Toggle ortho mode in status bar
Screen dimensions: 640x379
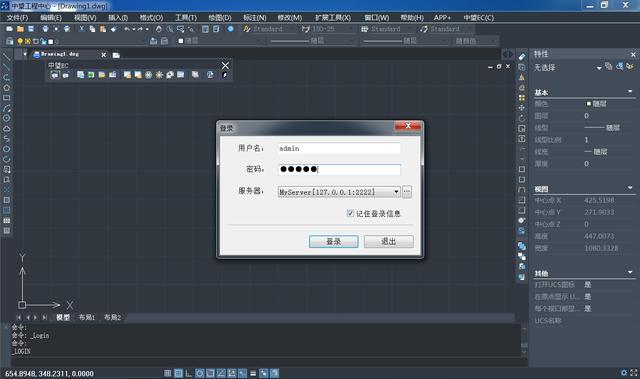click(189, 373)
